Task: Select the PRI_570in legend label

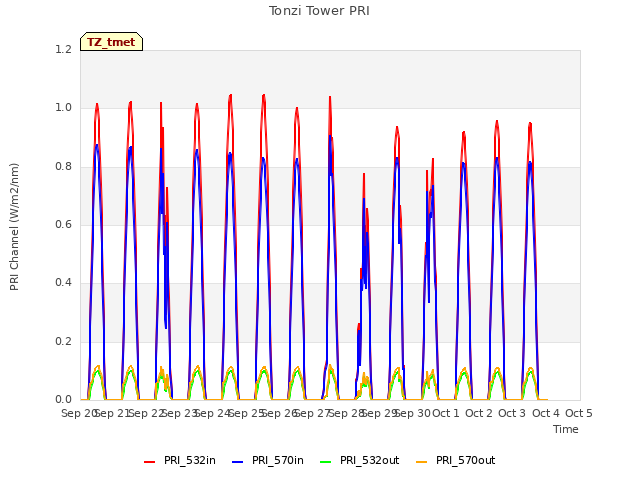Action: coord(278,460)
